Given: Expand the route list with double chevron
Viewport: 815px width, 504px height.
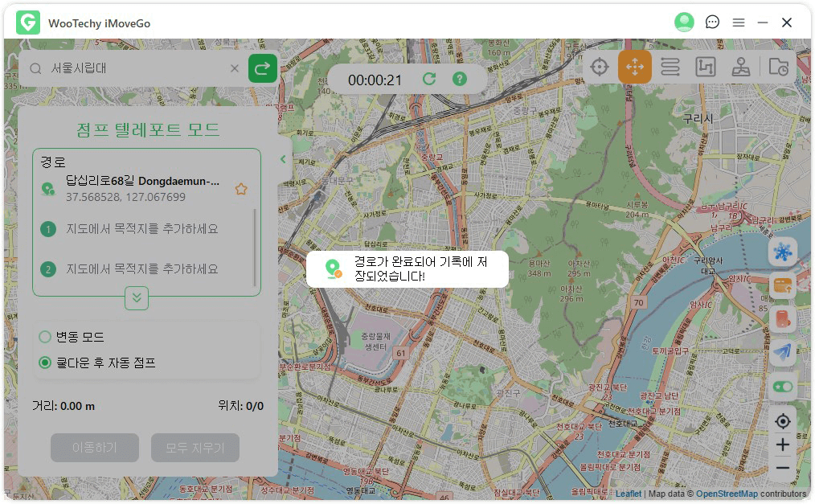Looking at the screenshot, I should coord(136,298).
